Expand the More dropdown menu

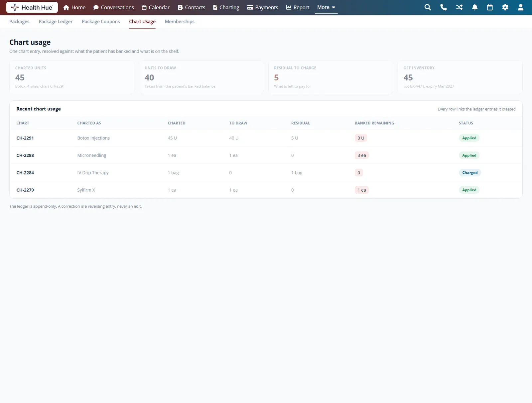[326, 7]
